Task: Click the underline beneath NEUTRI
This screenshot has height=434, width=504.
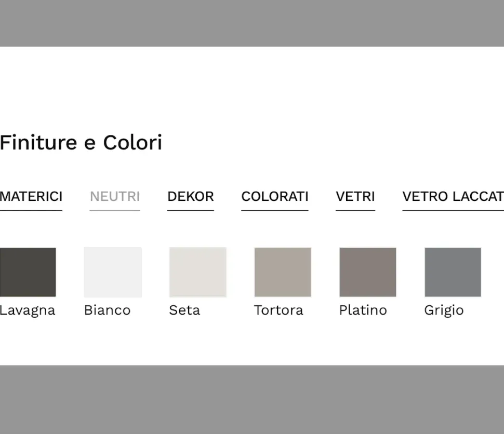Action: (x=115, y=209)
